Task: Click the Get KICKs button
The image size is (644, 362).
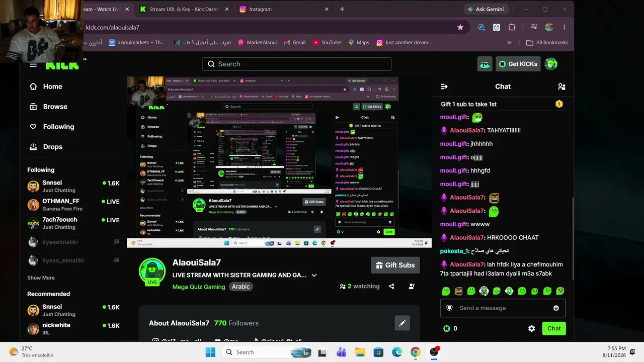Action: pos(518,64)
